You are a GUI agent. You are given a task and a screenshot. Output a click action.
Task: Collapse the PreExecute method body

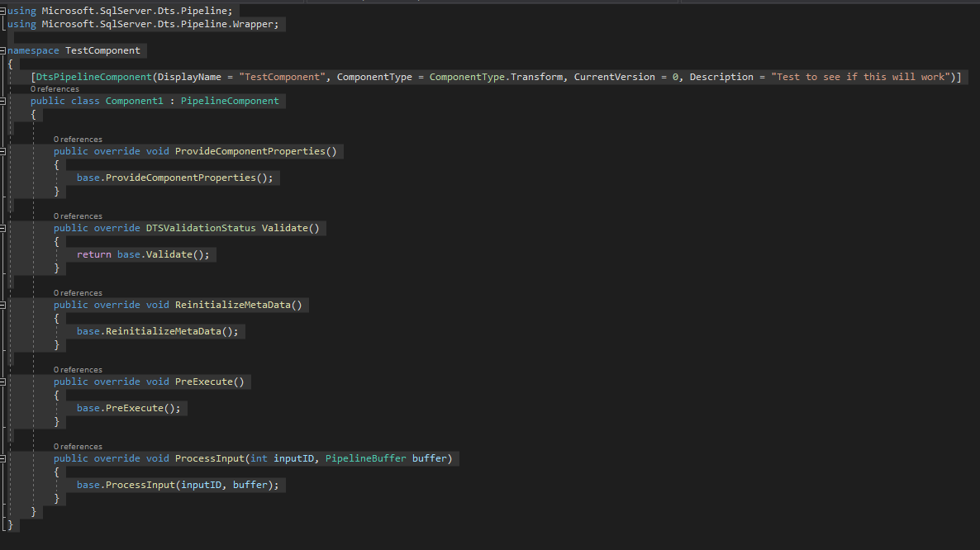pos(4,381)
